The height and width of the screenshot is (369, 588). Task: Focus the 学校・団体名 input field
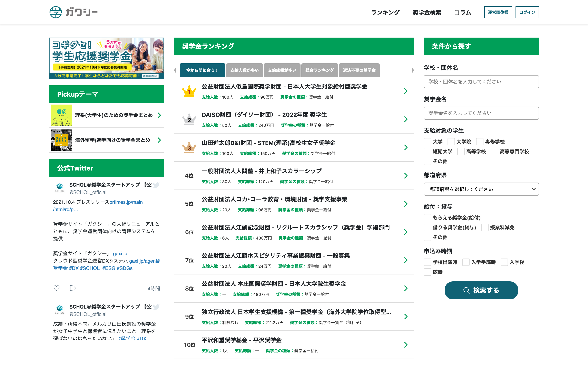[481, 82]
